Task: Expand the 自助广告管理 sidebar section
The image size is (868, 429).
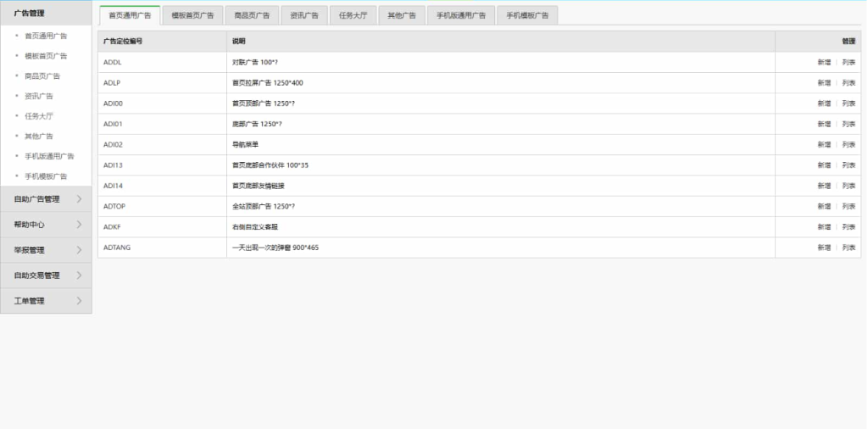Action: click(46, 199)
